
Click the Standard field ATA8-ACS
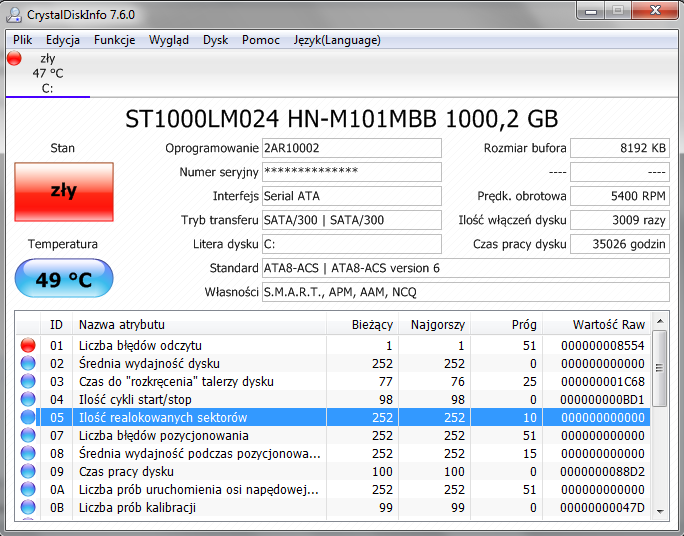coord(466,268)
